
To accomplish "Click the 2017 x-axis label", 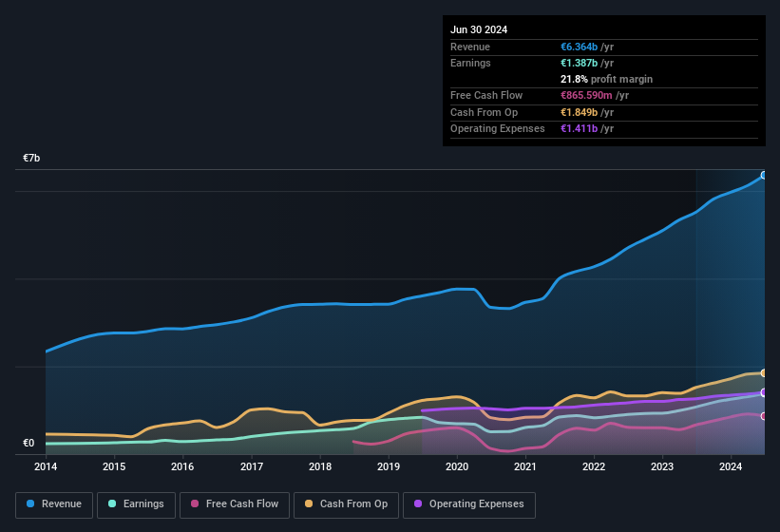I will point(251,466).
